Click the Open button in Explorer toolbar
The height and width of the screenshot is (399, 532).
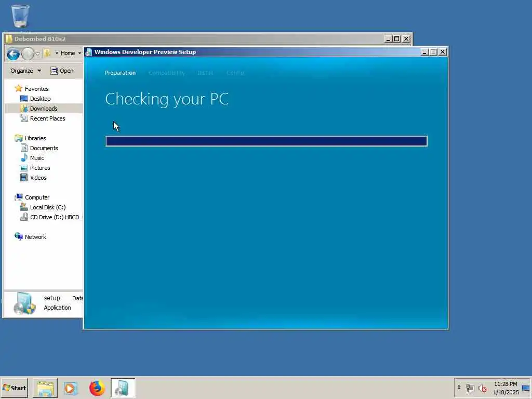62,71
